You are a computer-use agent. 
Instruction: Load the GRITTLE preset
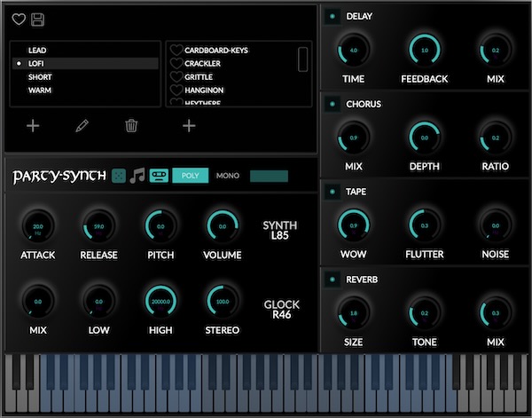(x=199, y=77)
